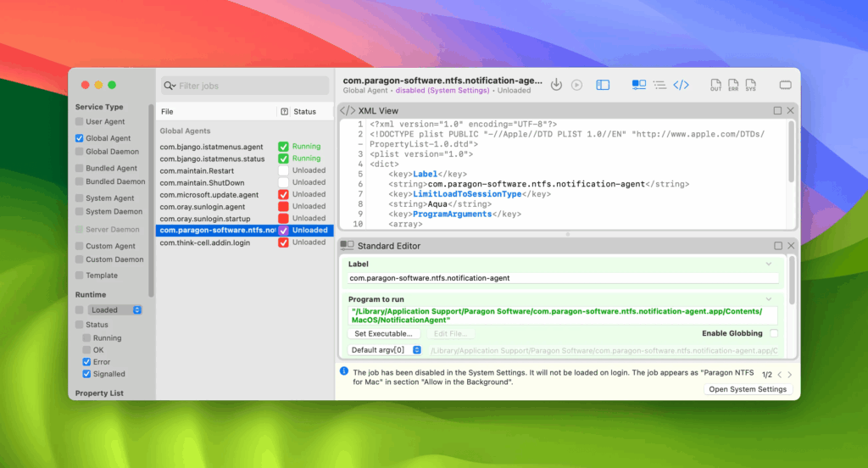
Task: Toggle XML view code icon
Action: (x=681, y=85)
